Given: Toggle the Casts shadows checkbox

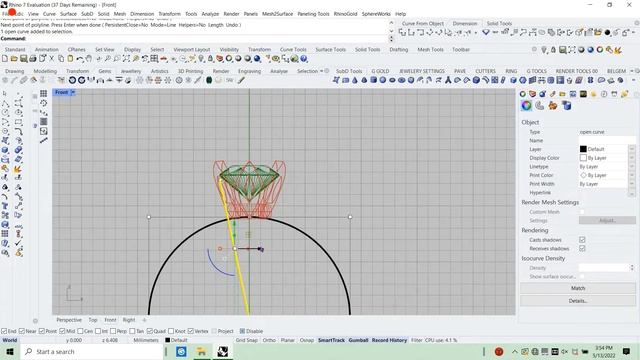Looking at the screenshot, I should click(x=582, y=240).
